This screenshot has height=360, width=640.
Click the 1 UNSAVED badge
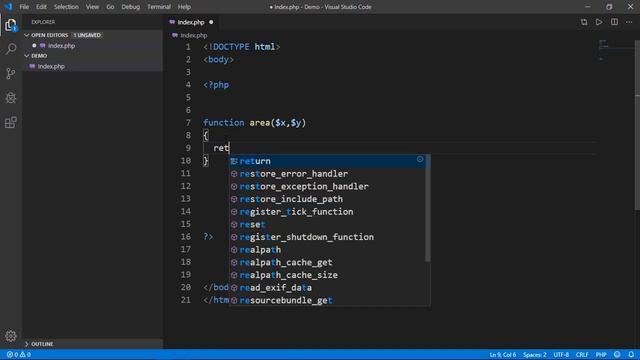pos(87,35)
